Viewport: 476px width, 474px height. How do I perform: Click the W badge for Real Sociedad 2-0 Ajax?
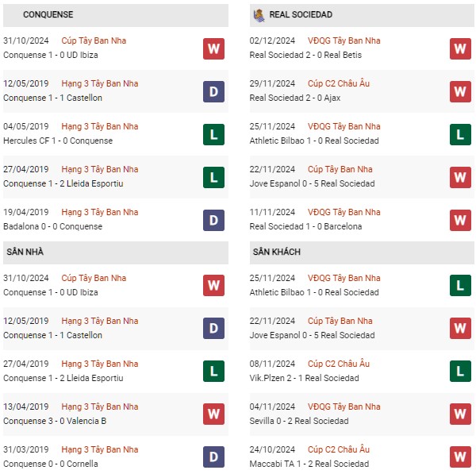460,91
